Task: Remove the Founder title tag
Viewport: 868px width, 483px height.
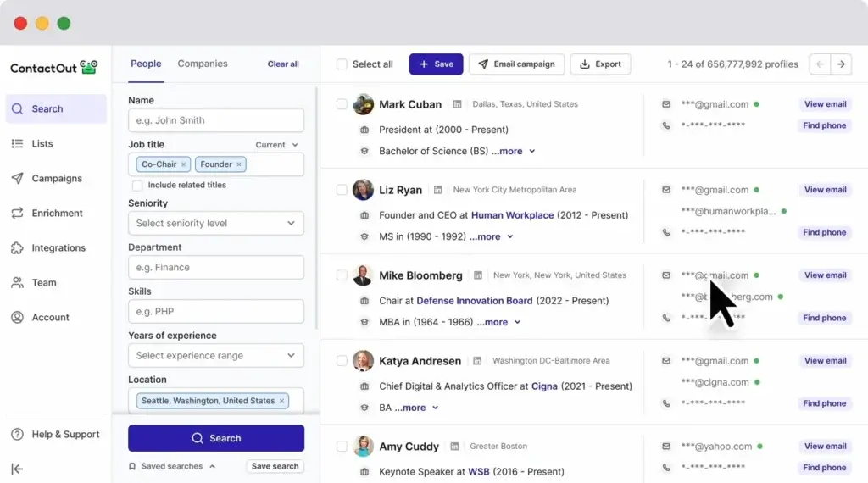Action: [x=239, y=164]
